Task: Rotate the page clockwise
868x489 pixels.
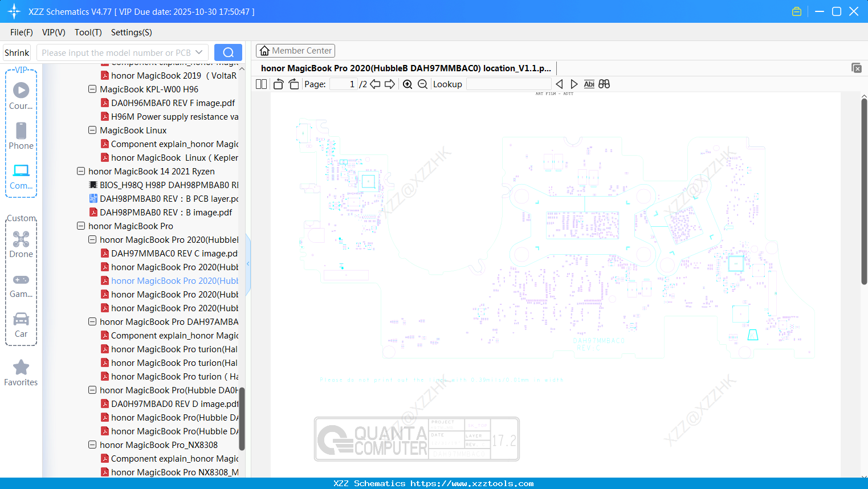Action: [x=294, y=84]
